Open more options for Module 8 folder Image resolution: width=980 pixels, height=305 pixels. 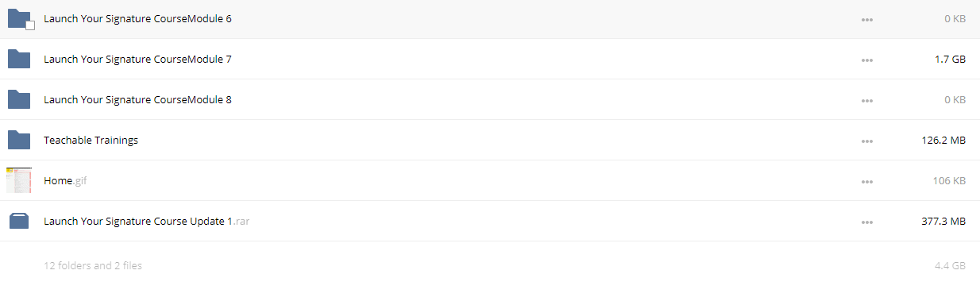(x=867, y=100)
